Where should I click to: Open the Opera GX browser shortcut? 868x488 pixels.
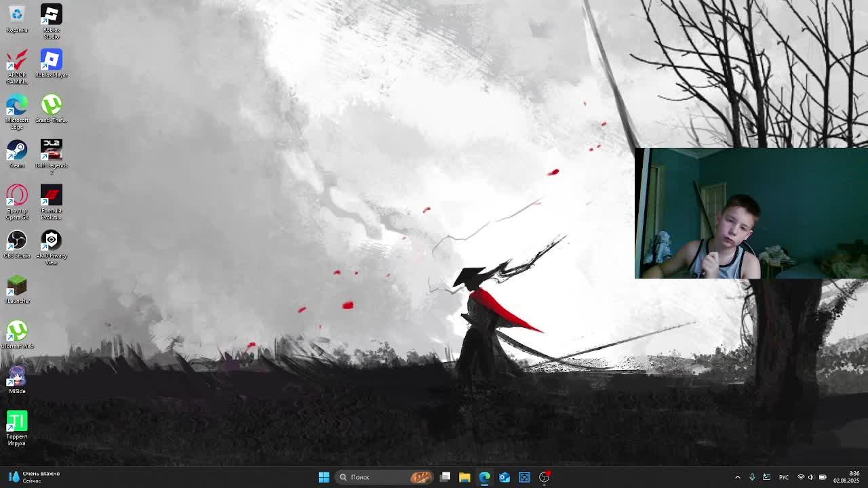[x=17, y=202]
